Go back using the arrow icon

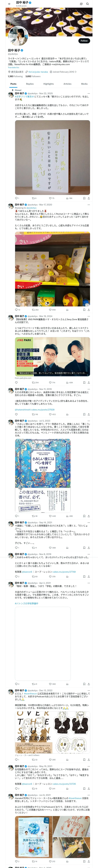9,4
